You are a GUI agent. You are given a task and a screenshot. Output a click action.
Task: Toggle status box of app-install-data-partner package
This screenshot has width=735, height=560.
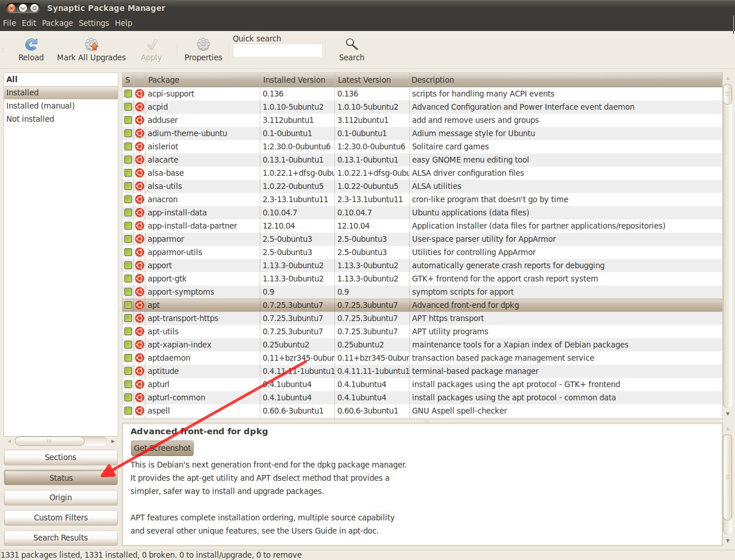[128, 226]
